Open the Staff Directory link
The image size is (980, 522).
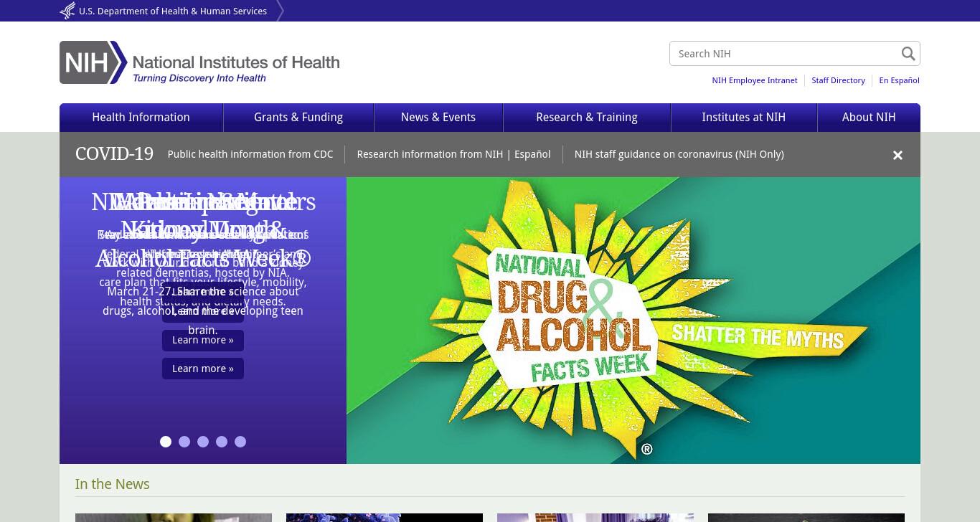tap(838, 80)
